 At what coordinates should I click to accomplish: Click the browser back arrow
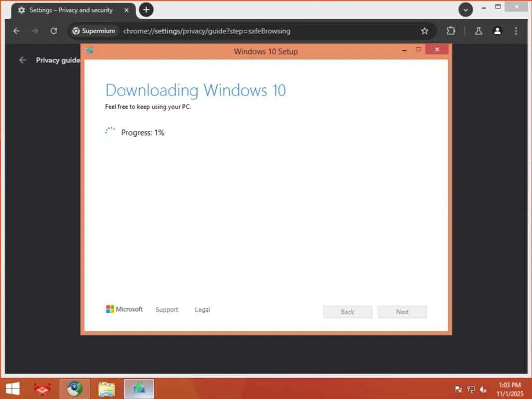click(x=16, y=31)
